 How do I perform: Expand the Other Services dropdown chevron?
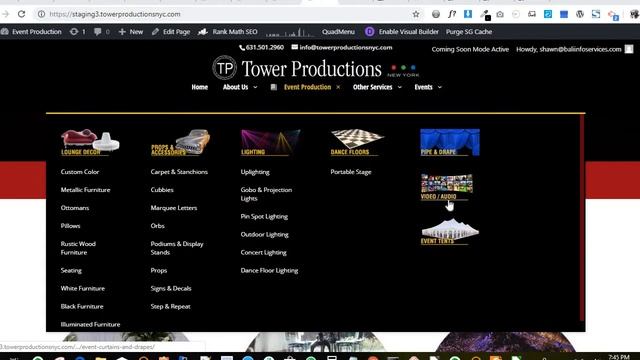click(x=400, y=87)
